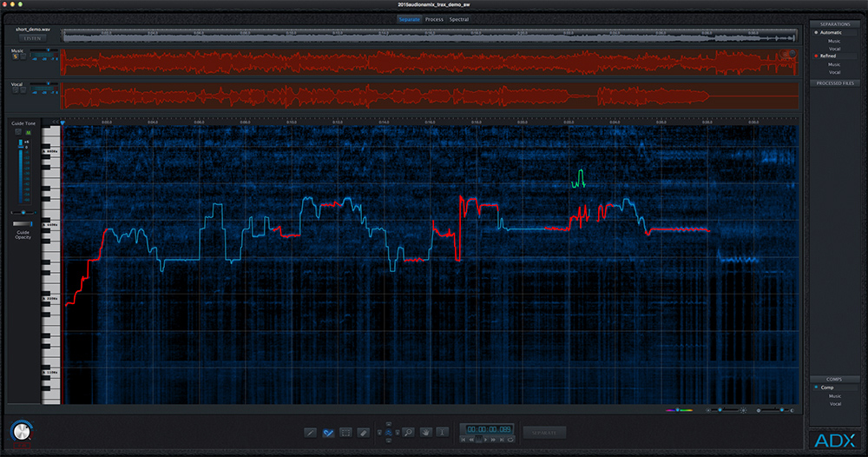Switch to the Process tab
This screenshot has height=457, width=868.
[x=434, y=18]
